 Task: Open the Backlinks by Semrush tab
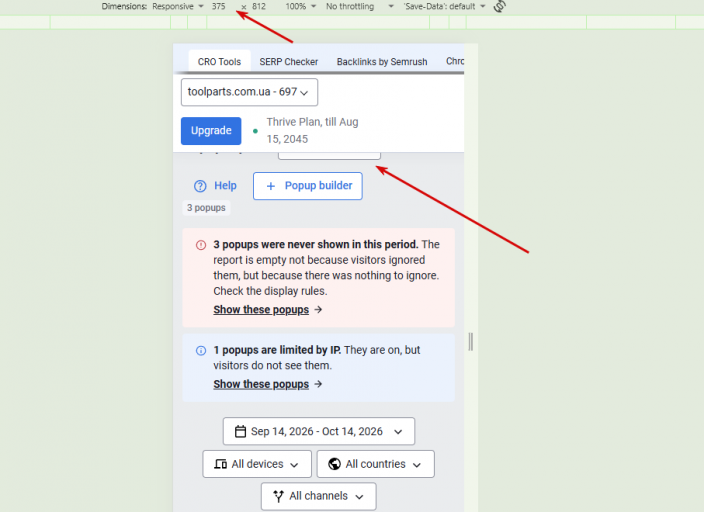pyautogui.click(x=382, y=62)
